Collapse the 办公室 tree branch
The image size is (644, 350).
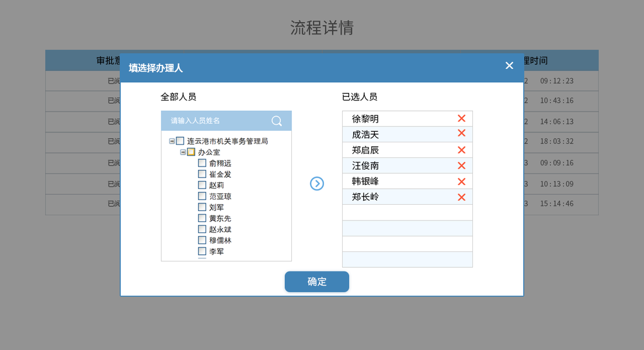[183, 152]
